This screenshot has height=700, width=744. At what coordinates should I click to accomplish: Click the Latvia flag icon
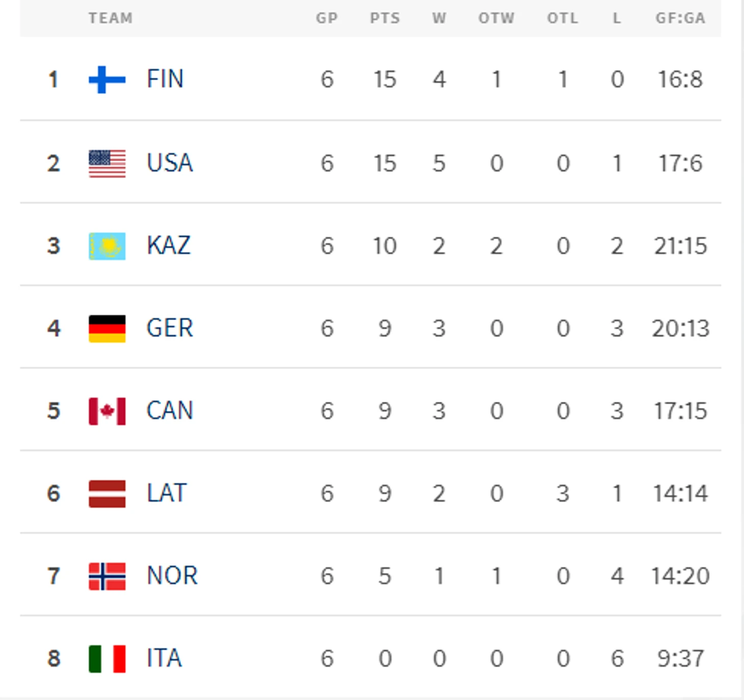click(x=107, y=494)
